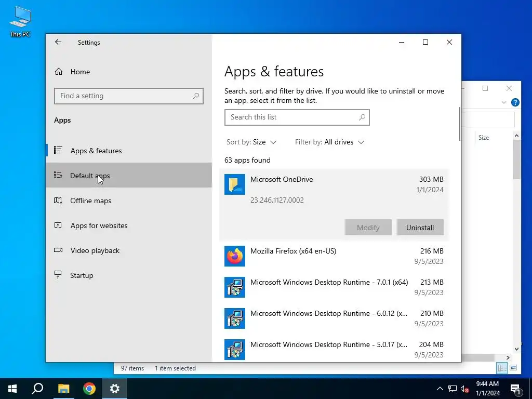532x399 pixels.
Task: Open taskbar Search
Action: (37, 389)
